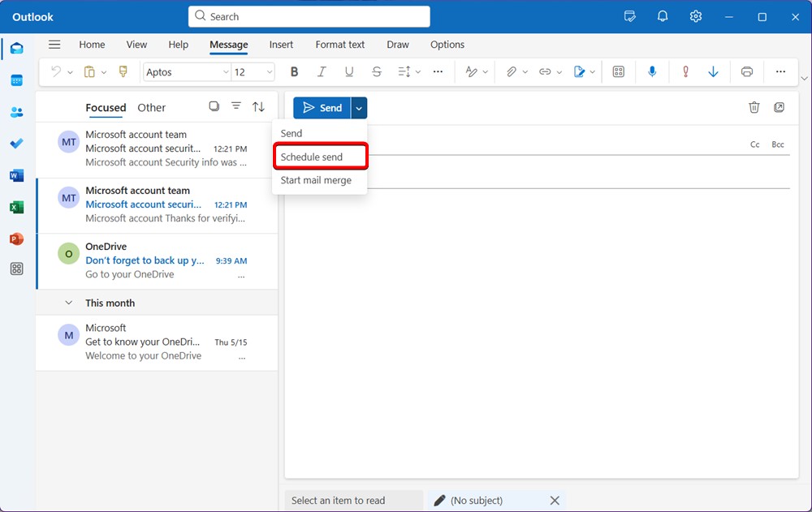Click the Send button
Screen dimensions: 812x512
(x=322, y=107)
